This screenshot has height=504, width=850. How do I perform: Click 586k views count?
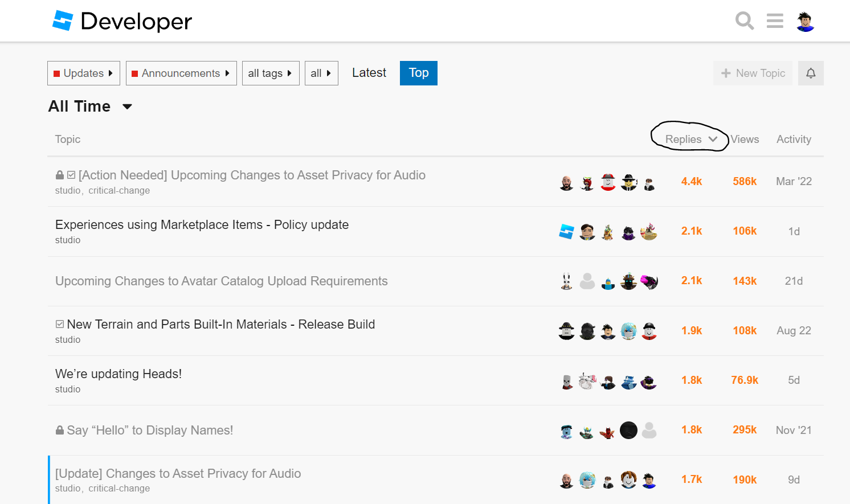click(x=745, y=182)
